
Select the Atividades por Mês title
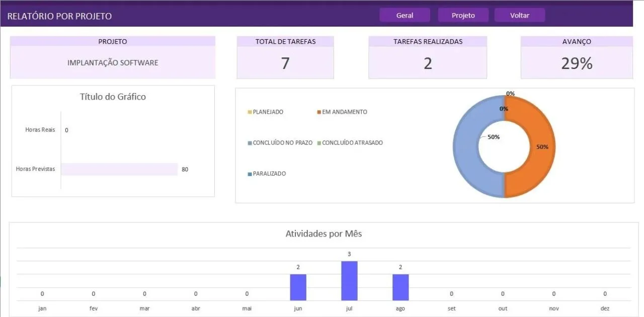pos(324,233)
